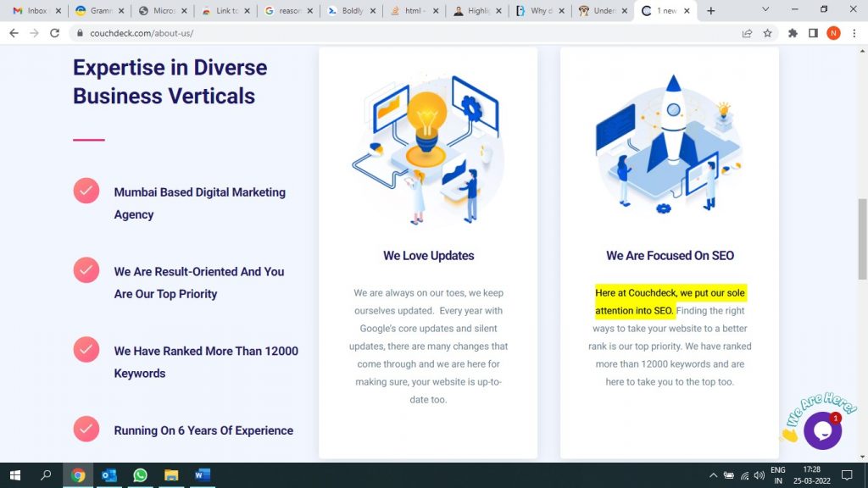Open the clock showing 17:28
The height and width of the screenshot is (488, 868).
tap(812, 475)
